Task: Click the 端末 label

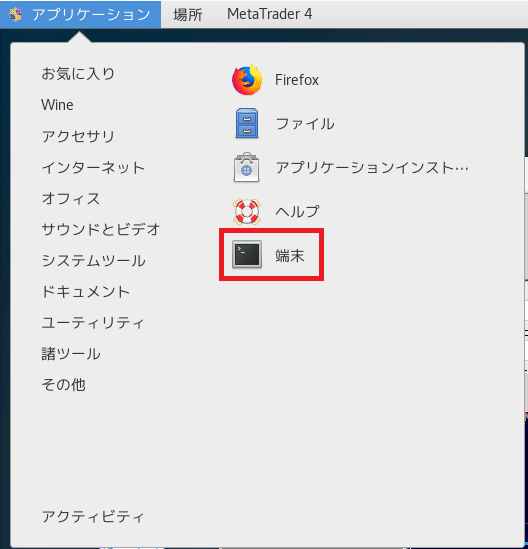Action: pos(290,255)
